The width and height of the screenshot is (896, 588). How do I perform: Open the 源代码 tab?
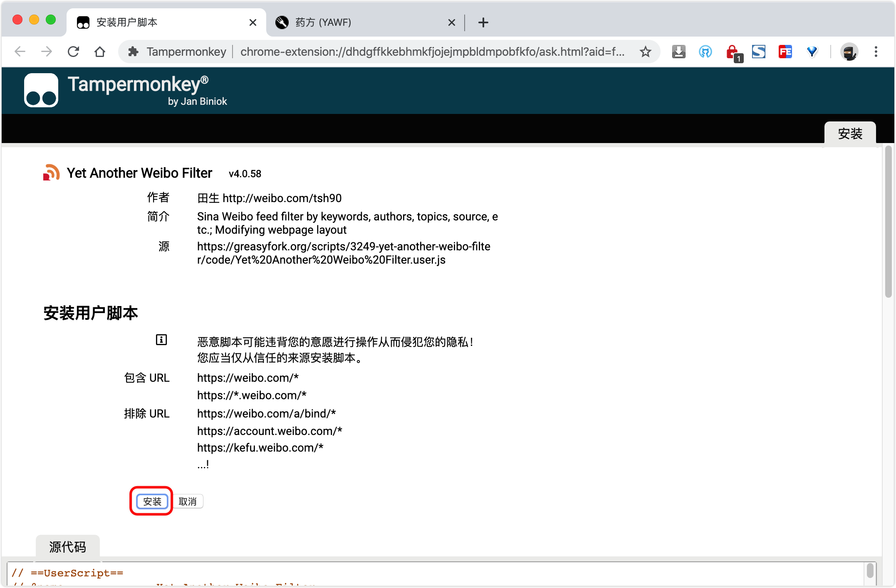click(68, 547)
